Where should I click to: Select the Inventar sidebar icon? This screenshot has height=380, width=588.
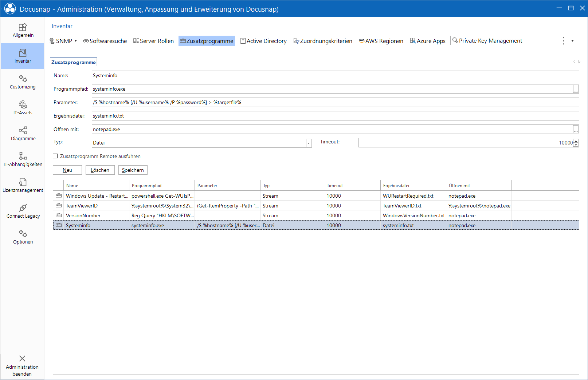[x=23, y=53]
